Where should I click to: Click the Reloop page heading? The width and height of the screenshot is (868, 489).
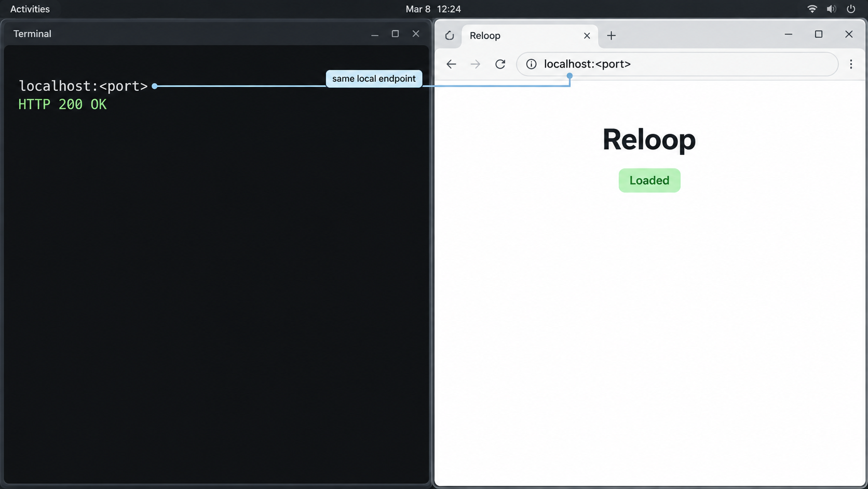649,139
